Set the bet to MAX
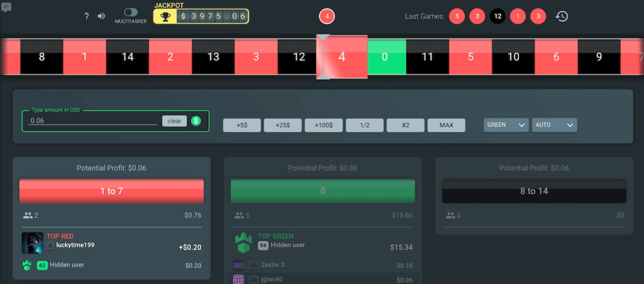The width and height of the screenshot is (644, 284). pos(447,125)
